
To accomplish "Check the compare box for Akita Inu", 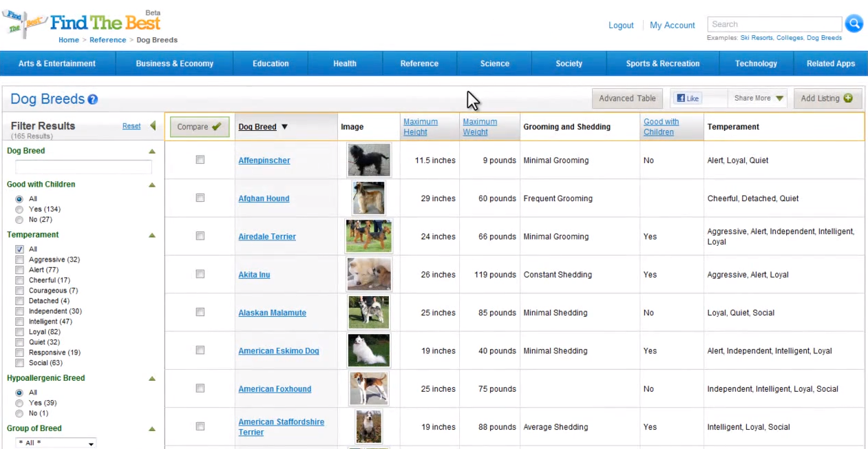I will [200, 274].
